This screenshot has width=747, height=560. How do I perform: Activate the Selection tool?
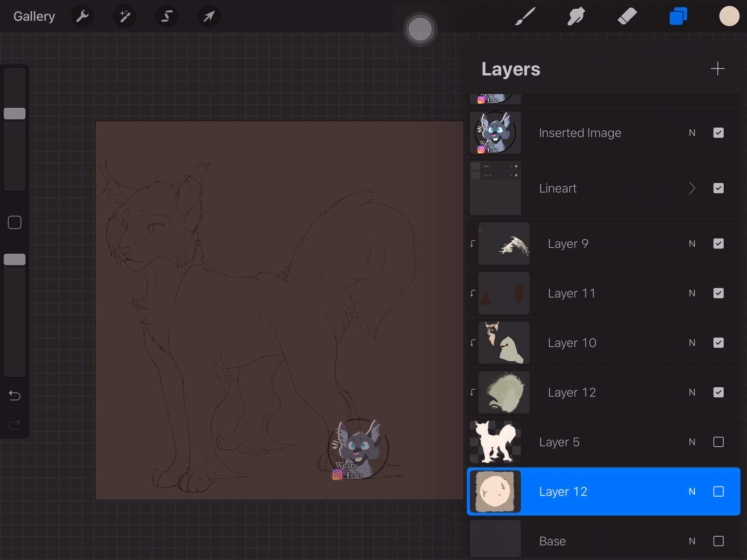167,16
